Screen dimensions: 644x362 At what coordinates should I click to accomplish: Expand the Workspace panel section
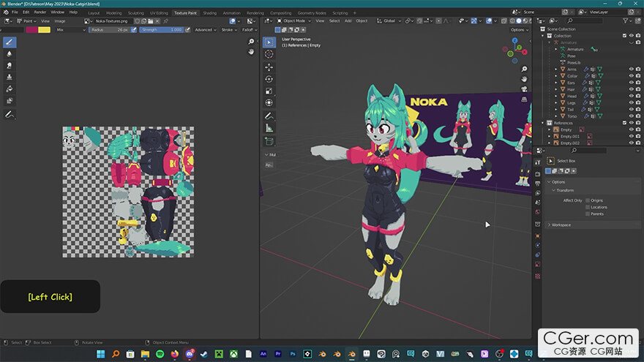[x=562, y=225]
